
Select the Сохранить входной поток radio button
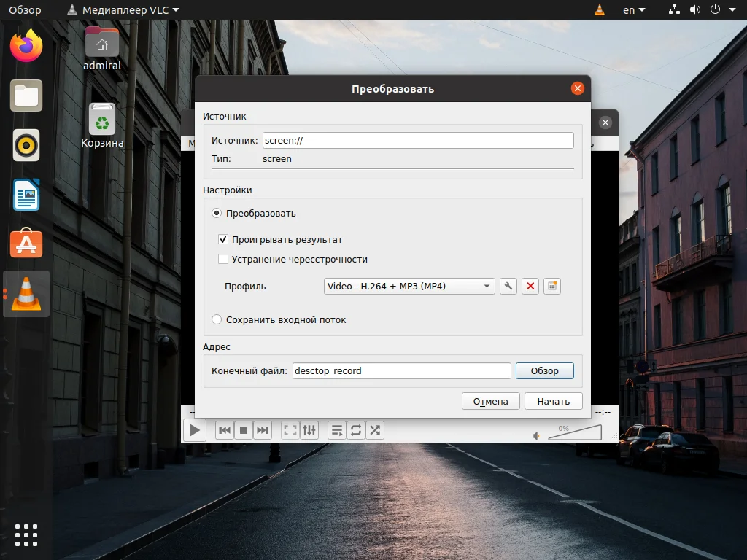(x=216, y=319)
